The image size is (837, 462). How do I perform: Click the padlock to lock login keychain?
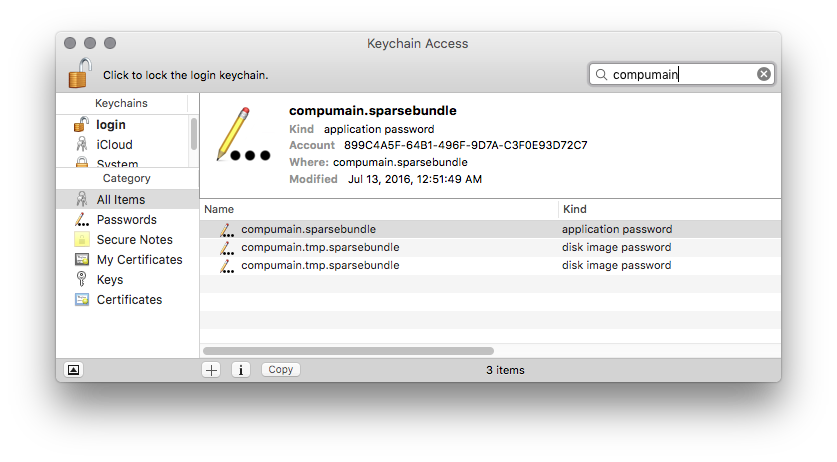coord(80,73)
